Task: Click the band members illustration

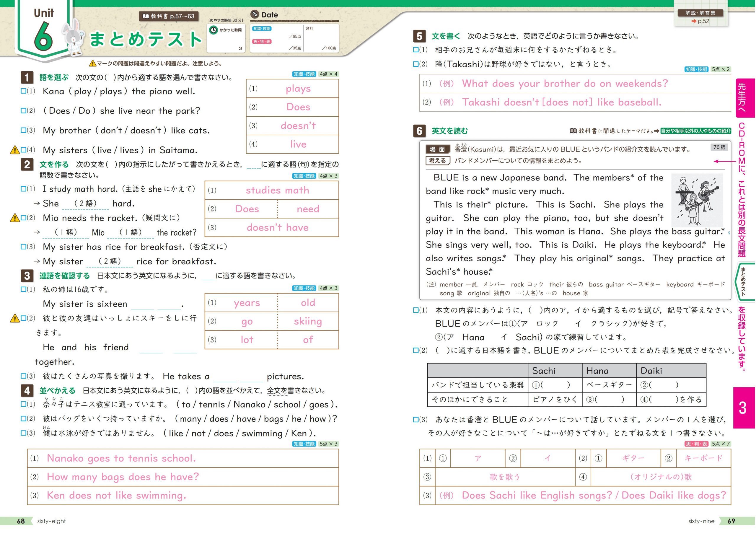Action: click(x=697, y=200)
